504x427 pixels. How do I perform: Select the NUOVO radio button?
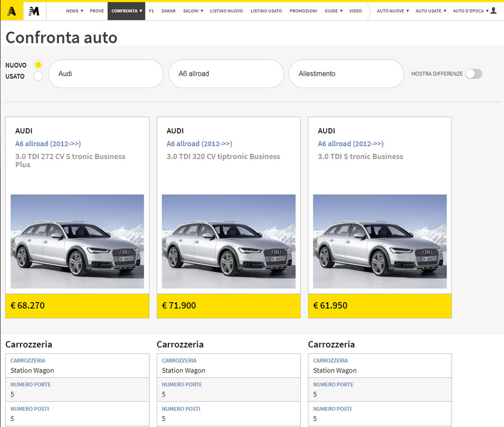pyautogui.click(x=38, y=65)
